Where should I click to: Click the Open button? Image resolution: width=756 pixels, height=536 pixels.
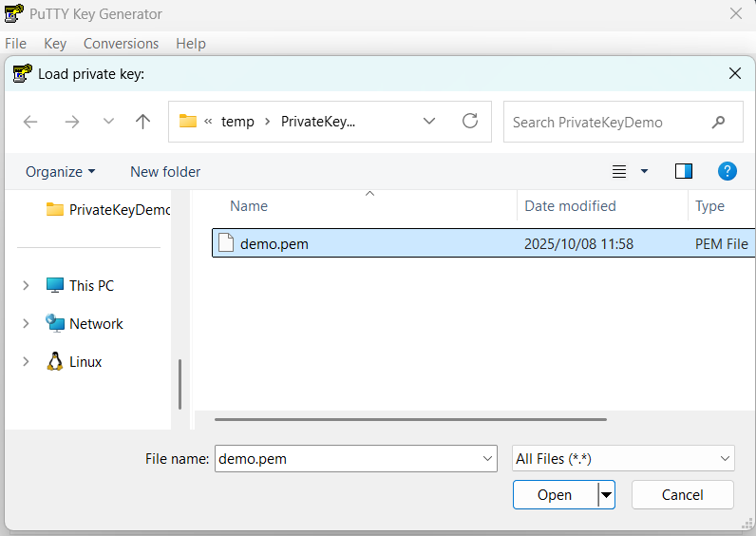555,494
